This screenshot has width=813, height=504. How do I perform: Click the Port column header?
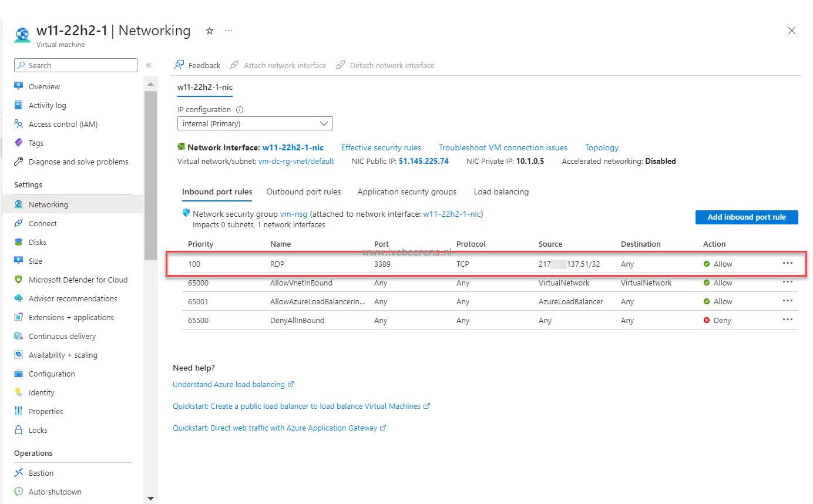[381, 244]
